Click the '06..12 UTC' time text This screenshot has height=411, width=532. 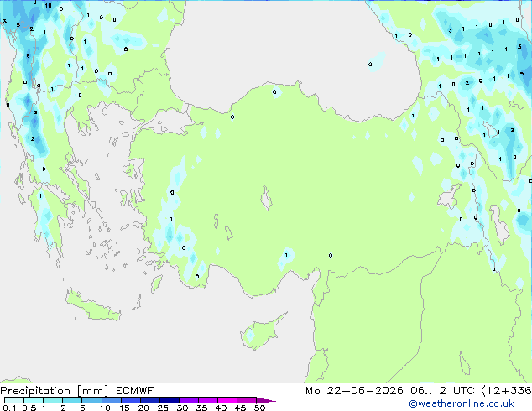(442, 391)
